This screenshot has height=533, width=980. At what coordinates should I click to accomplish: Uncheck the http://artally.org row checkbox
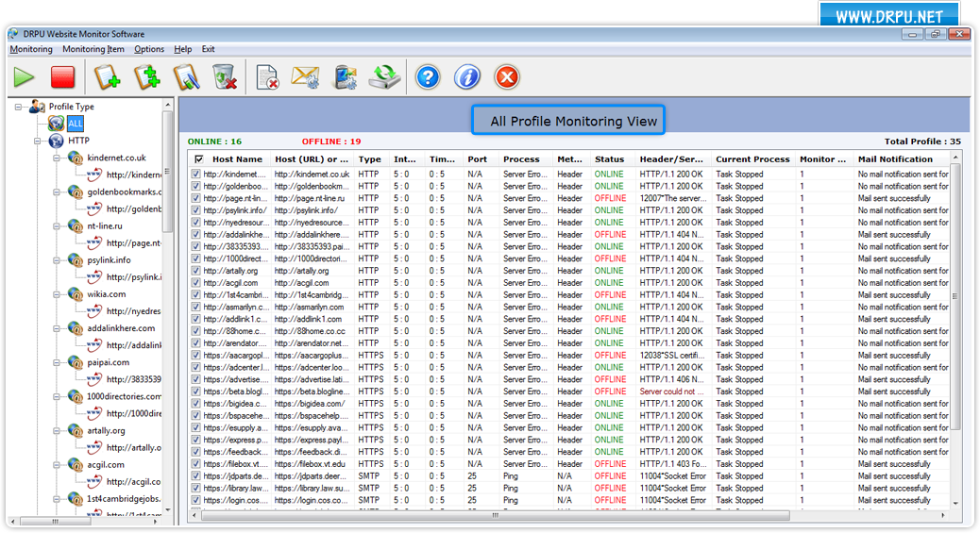click(196, 271)
